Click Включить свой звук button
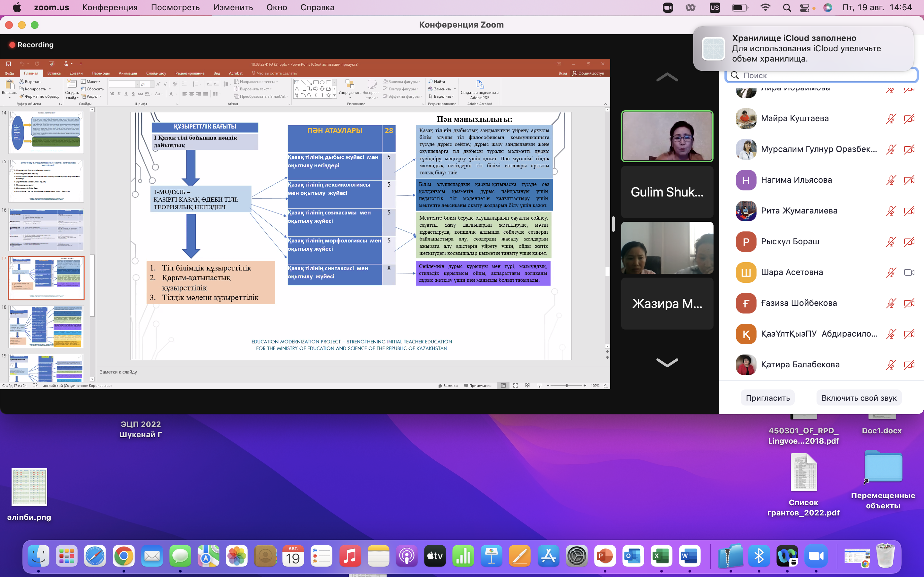The width and height of the screenshot is (924, 577). click(x=859, y=398)
